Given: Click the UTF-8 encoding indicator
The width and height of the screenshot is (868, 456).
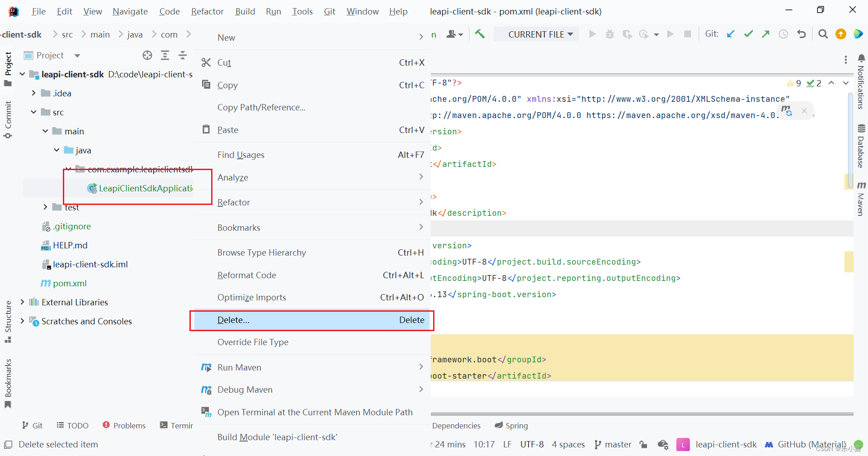Looking at the screenshot, I should (532, 444).
